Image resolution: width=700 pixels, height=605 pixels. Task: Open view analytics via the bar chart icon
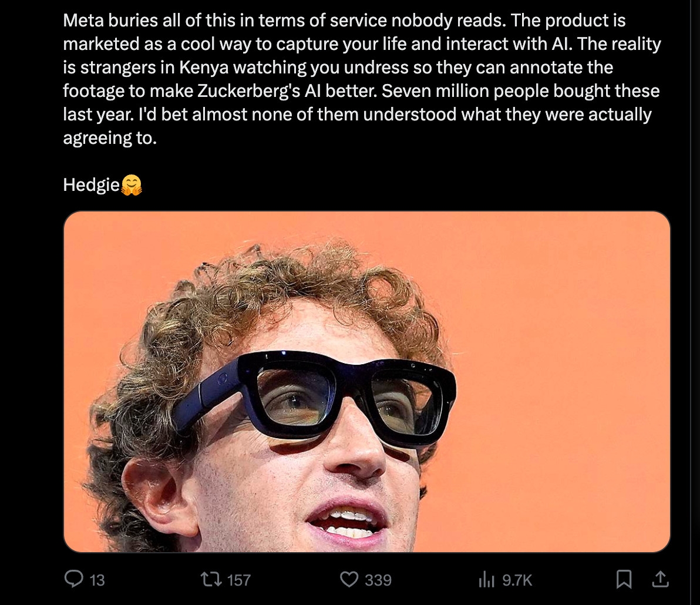[487, 580]
